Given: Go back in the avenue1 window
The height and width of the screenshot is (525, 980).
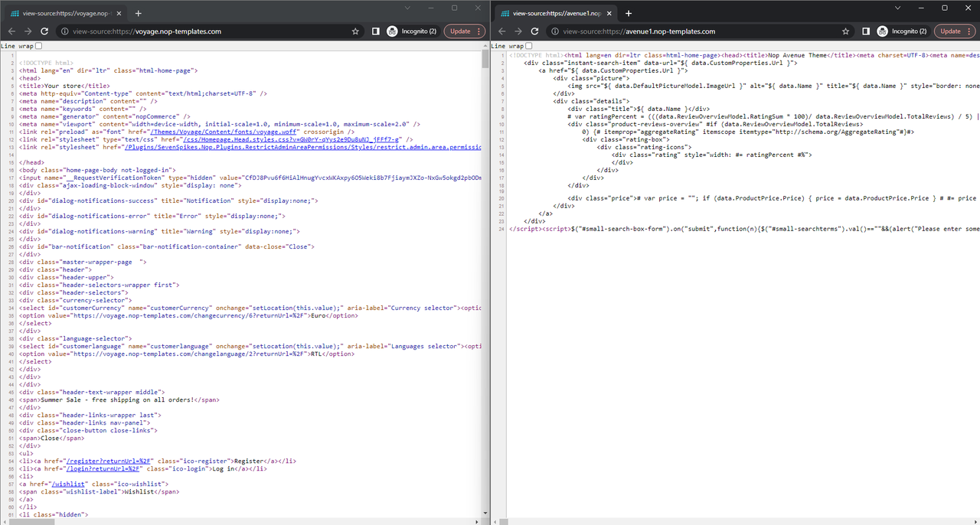Looking at the screenshot, I should click(x=501, y=31).
